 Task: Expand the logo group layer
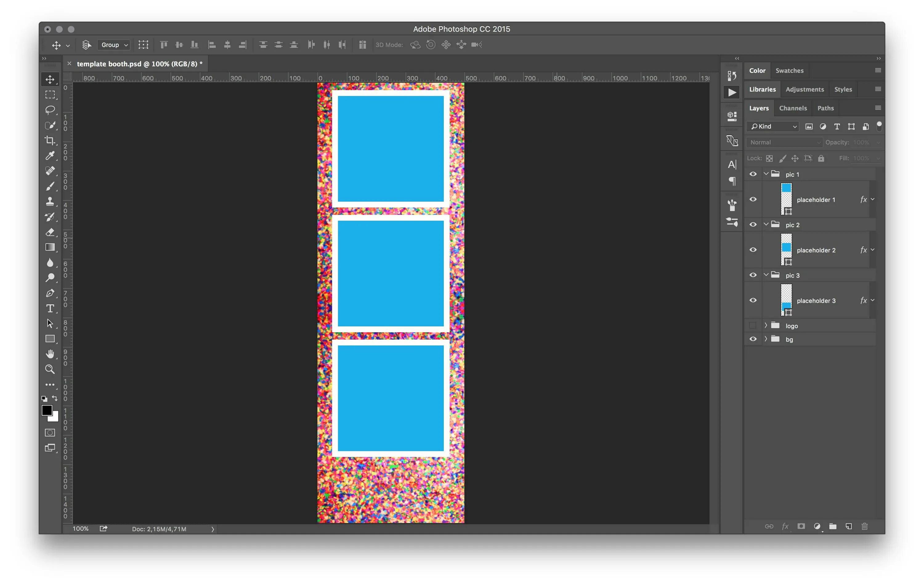[766, 325]
